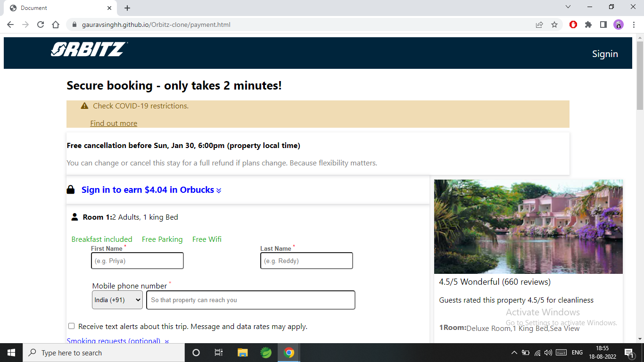Reload the page using the refresh icon
Image resolution: width=644 pixels, height=362 pixels.
coord(40,25)
